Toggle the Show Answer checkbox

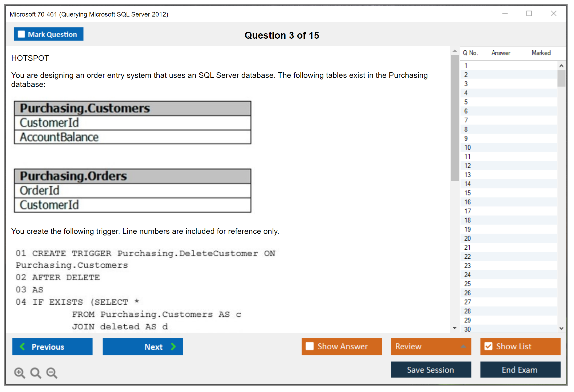pos(310,346)
